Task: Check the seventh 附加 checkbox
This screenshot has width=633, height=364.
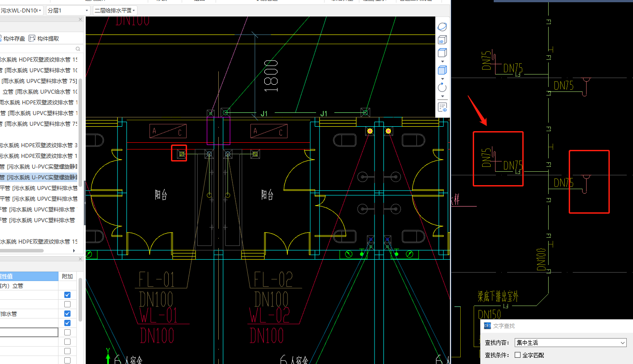Action: click(x=67, y=351)
